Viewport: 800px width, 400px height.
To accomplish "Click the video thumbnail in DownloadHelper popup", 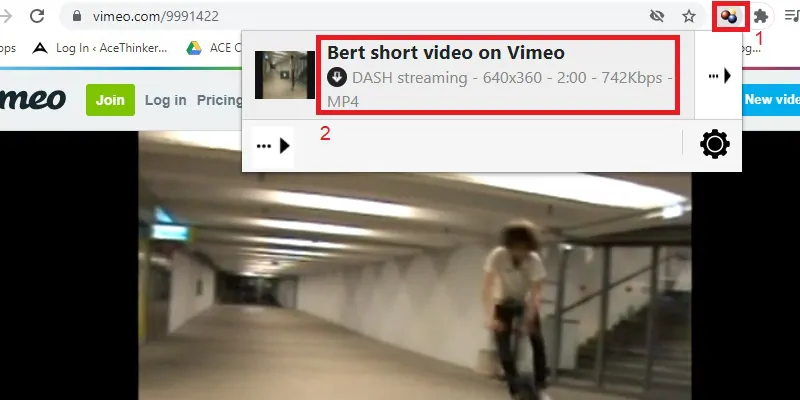I will [286, 75].
